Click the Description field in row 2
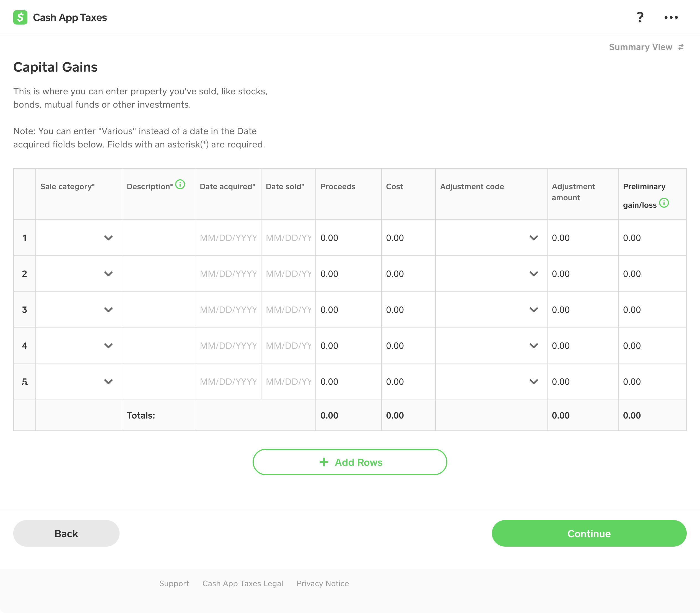Screen dimensions: 700x613 159,274
